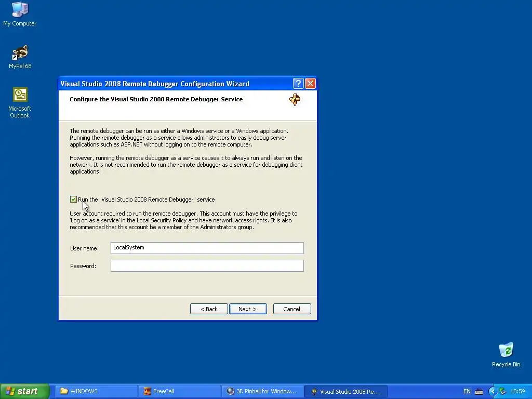The width and height of the screenshot is (532, 399).
Task: Click the wizard's debugger logo icon
Action: pyautogui.click(x=295, y=100)
